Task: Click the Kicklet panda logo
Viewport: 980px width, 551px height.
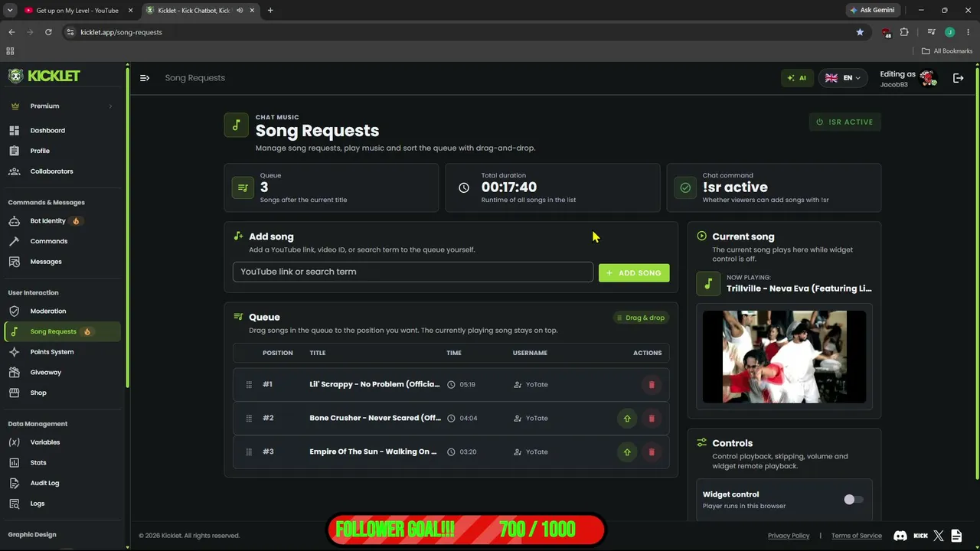Action: click(x=15, y=76)
